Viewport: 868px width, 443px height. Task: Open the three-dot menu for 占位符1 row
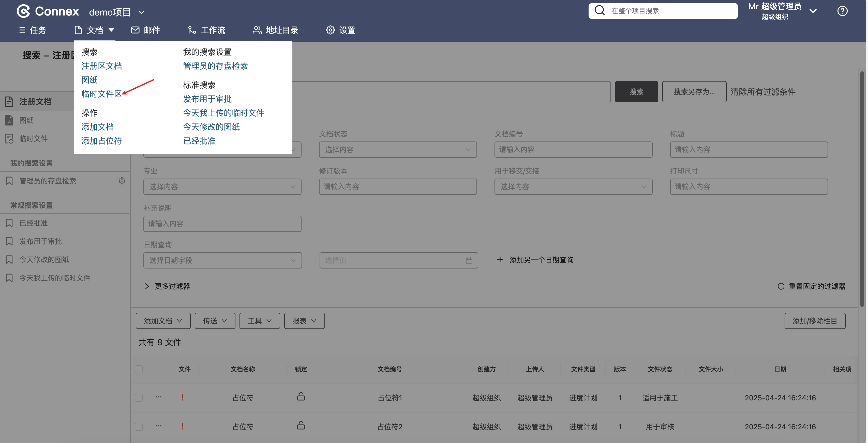(158, 397)
